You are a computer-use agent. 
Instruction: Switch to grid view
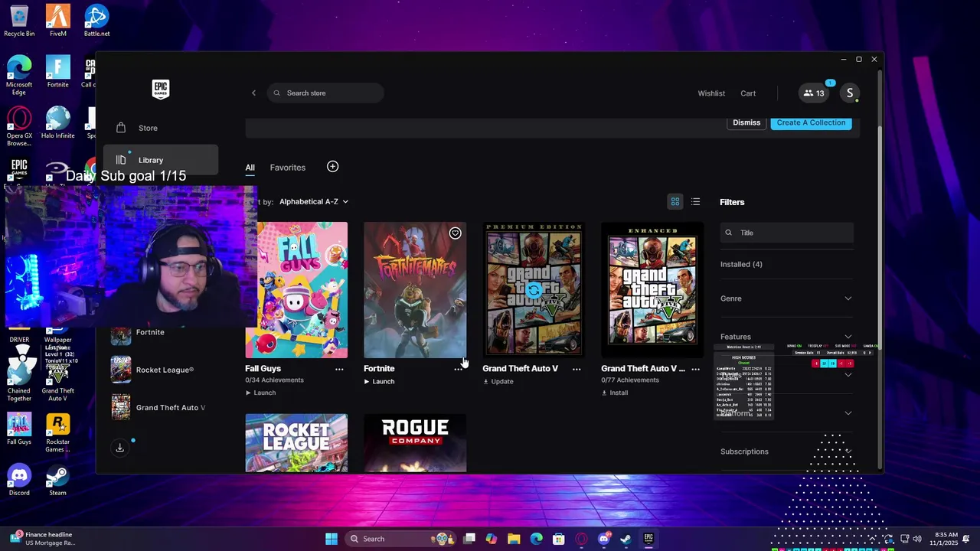[675, 202]
